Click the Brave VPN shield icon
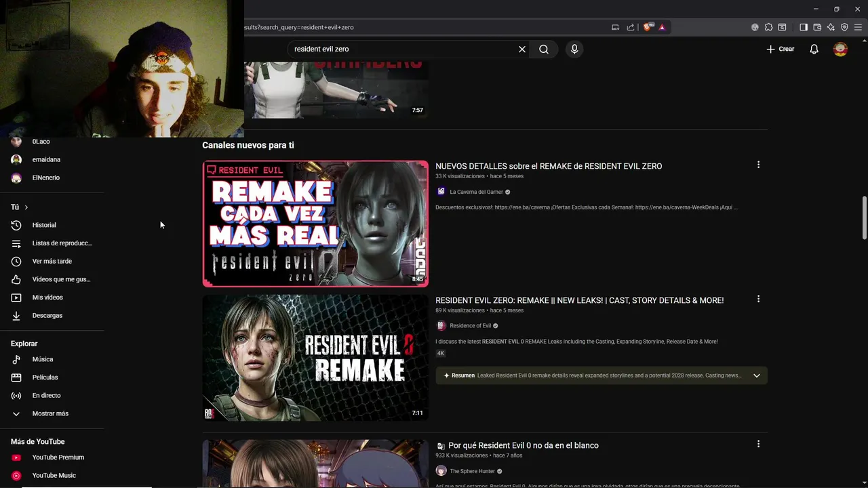The height and width of the screenshot is (488, 868). 844,27
